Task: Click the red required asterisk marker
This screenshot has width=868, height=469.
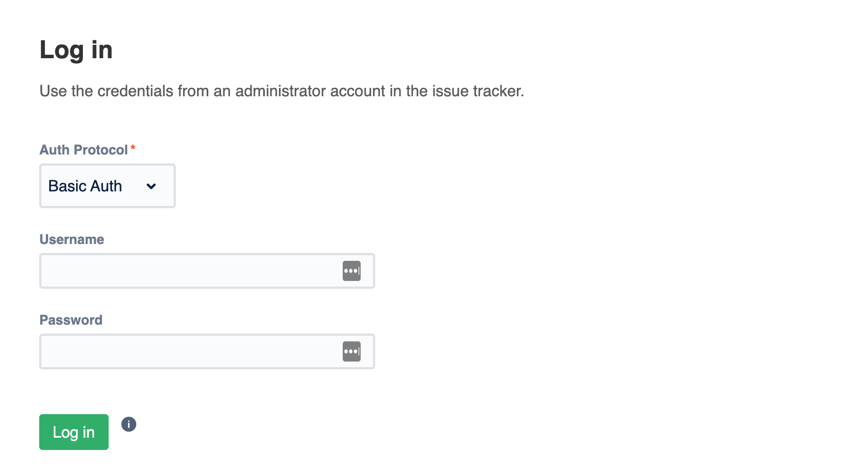Action: point(133,148)
